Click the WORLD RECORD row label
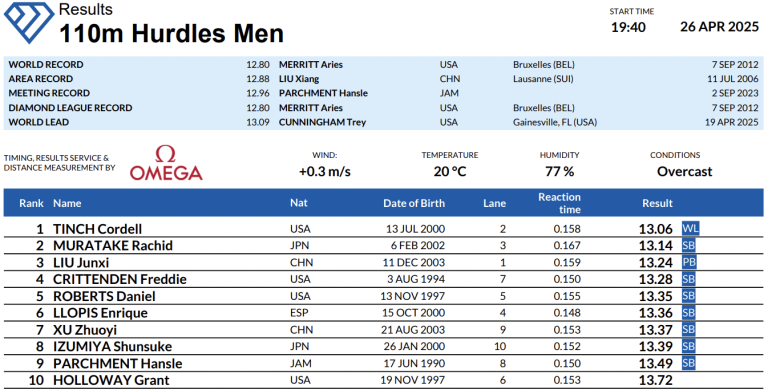This screenshot has width=768, height=390. pyautogui.click(x=46, y=65)
